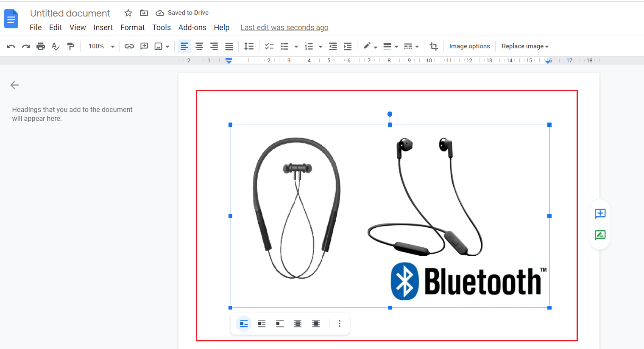Screen dimensions: 644x349
Task: Expand the Replace image dropdown
Action: pyautogui.click(x=525, y=46)
